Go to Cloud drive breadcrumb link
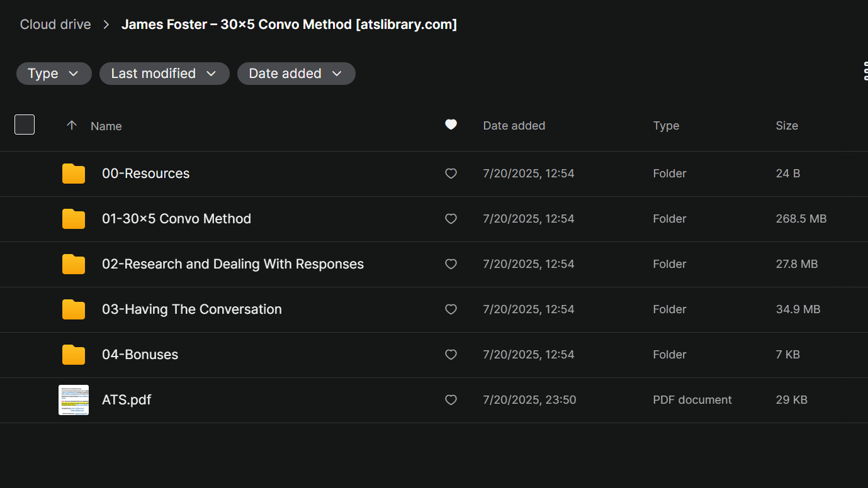Image resolution: width=868 pixels, height=488 pixels. [55, 25]
